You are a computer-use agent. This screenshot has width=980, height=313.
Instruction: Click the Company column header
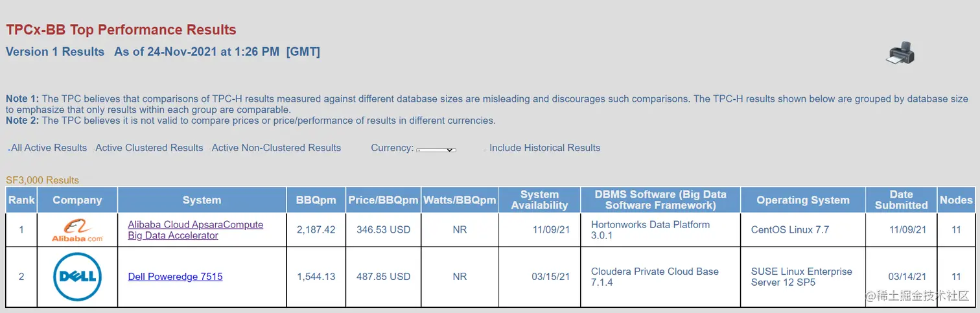pyautogui.click(x=77, y=200)
